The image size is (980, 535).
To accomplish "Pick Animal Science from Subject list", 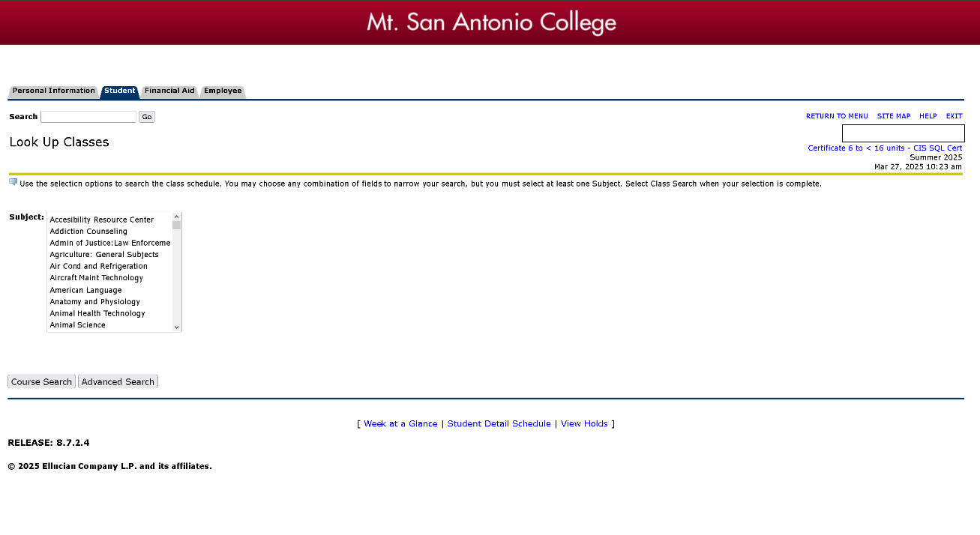I will pos(77,325).
